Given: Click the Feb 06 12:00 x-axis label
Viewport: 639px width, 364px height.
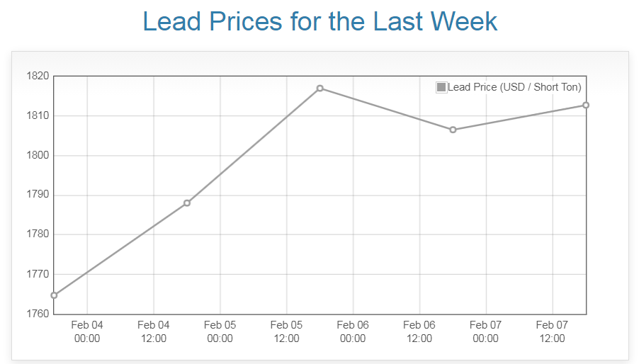Looking at the screenshot, I should coord(419,331).
